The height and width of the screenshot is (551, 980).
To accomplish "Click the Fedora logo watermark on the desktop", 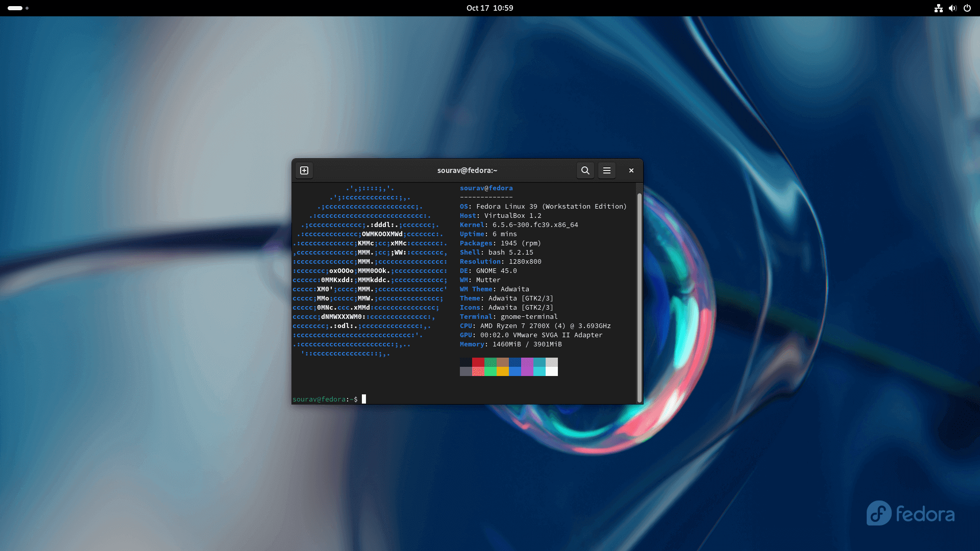I will pyautogui.click(x=910, y=514).
